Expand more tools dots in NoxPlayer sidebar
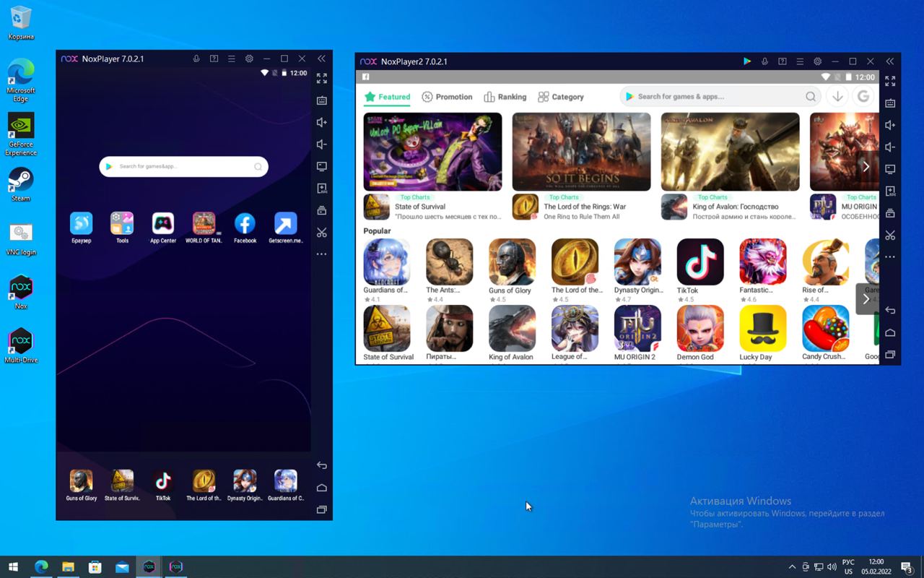This screenshot has height=578, width=924. coord(322,254)
